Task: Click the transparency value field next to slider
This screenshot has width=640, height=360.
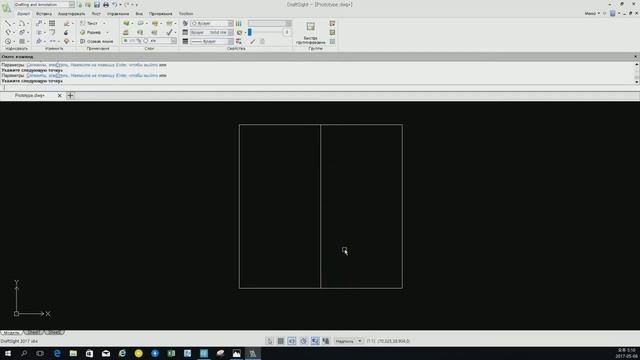Action: point(287,32)
